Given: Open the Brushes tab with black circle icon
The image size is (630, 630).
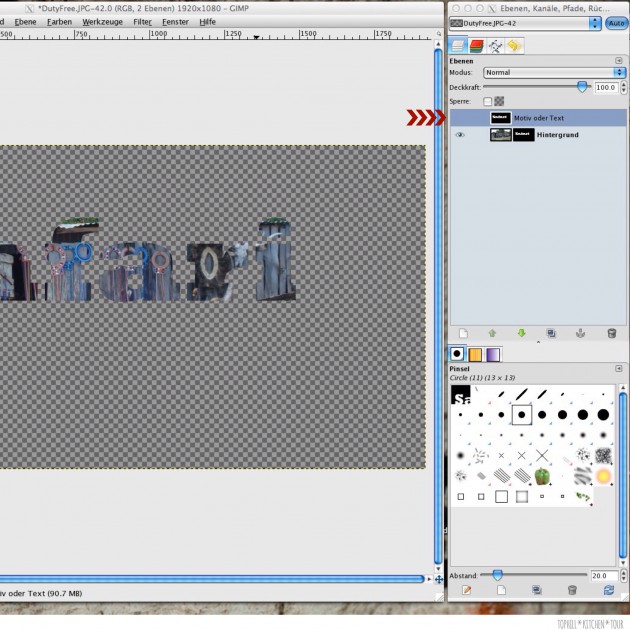Looking at the screenshot, I should (457, 354).
